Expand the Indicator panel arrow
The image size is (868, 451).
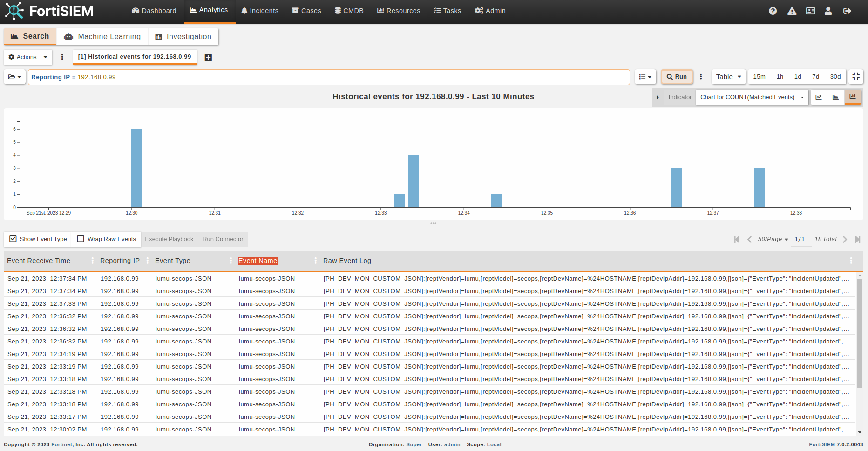[x=658, y=97]
